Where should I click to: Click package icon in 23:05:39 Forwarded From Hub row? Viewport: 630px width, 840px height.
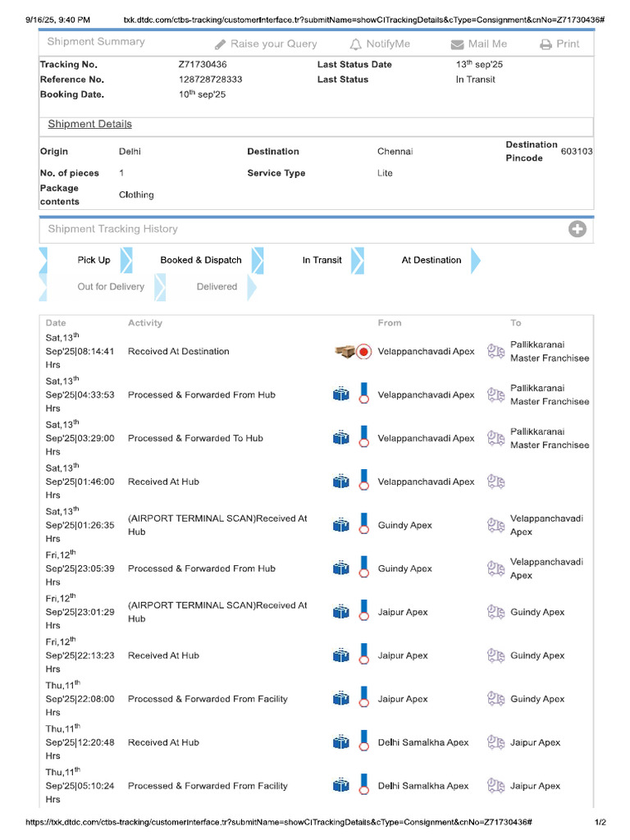340,568
